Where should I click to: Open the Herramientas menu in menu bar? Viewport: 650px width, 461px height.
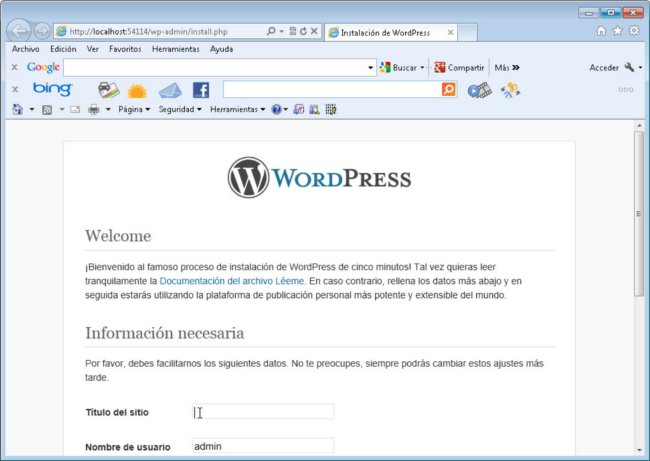175,49
